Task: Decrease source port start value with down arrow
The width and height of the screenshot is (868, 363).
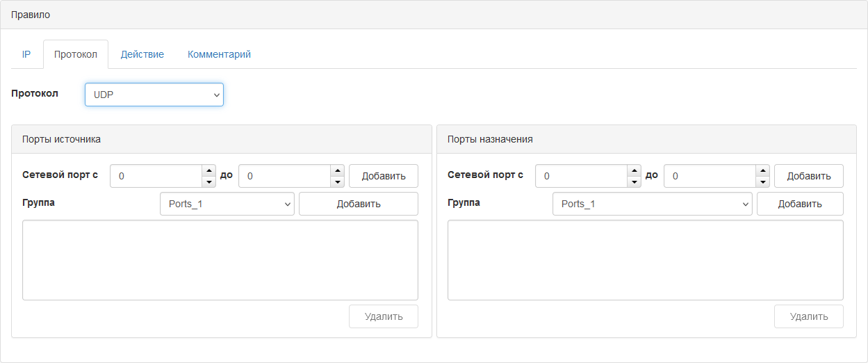Action: pos(208,181)
